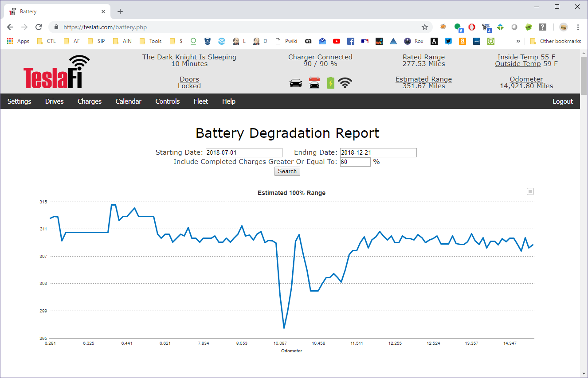
Task: Click the red calendar car icon
Action: (314, 83)
